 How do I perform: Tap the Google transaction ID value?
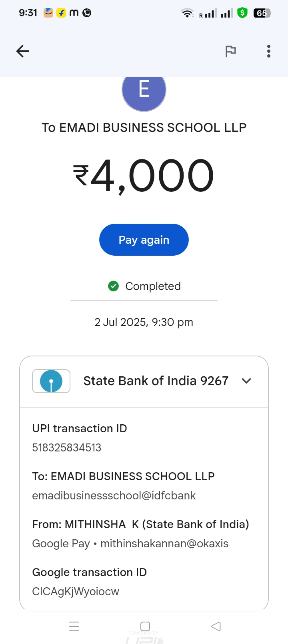pyautogui.click(x=76, y=591)
